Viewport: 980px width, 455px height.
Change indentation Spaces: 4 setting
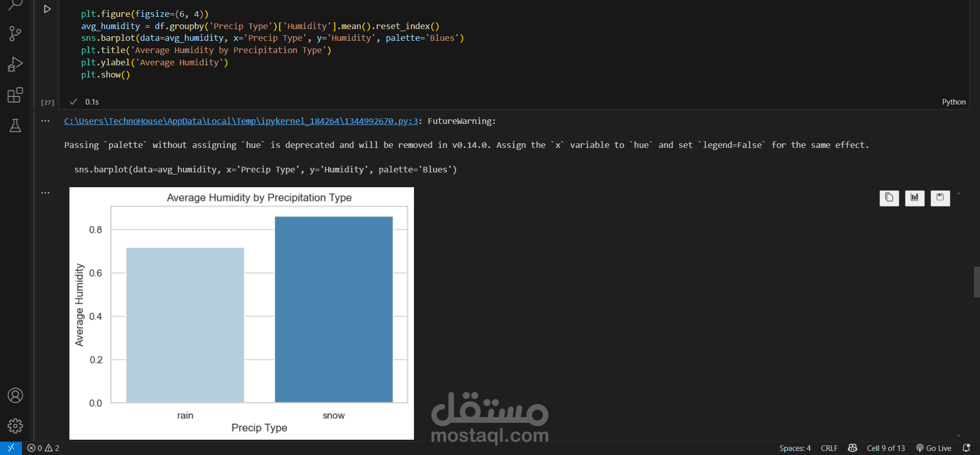coord(795,448)
